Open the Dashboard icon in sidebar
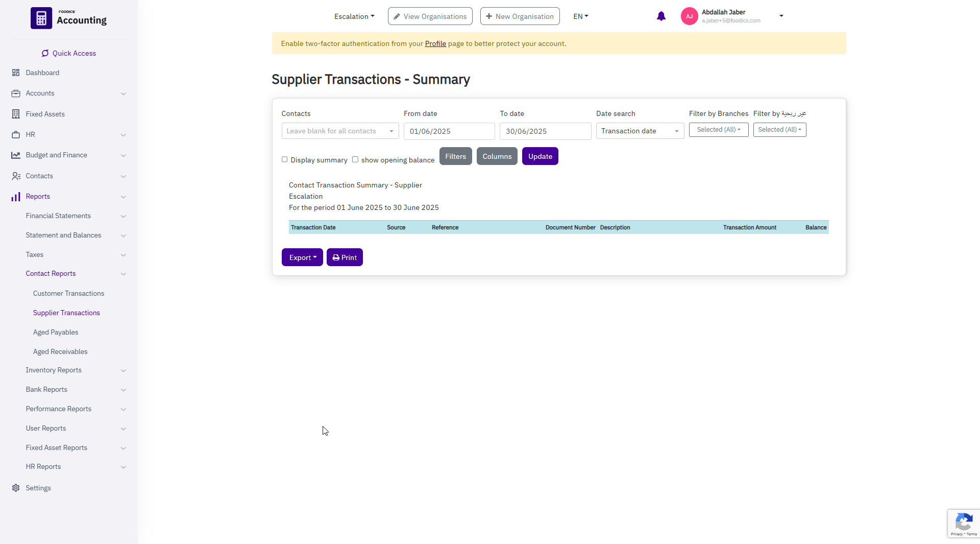The image size is (980, 544). [x=16, y=73]
